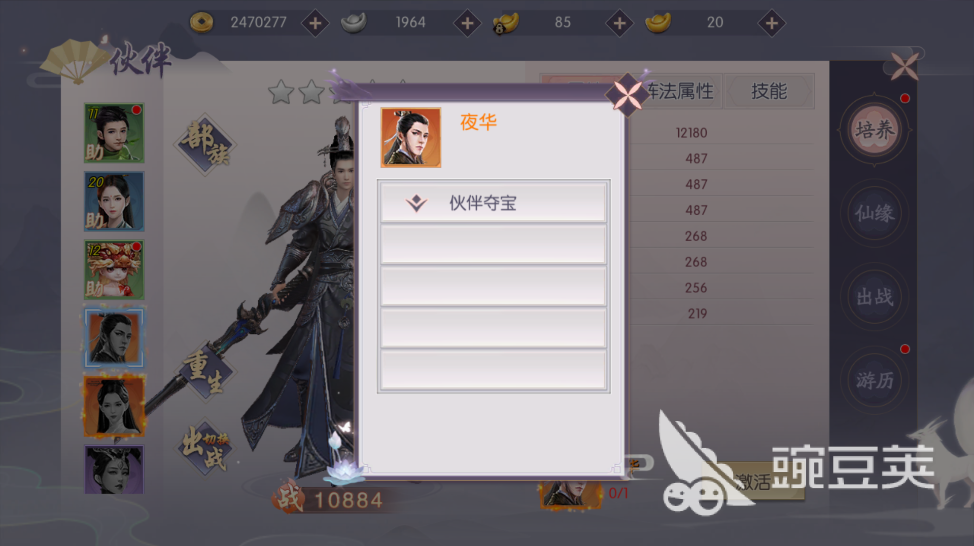Open the 部族 tribe diamond button
The height and width of the screenshot is (546, 974).
tap(206, 145)
